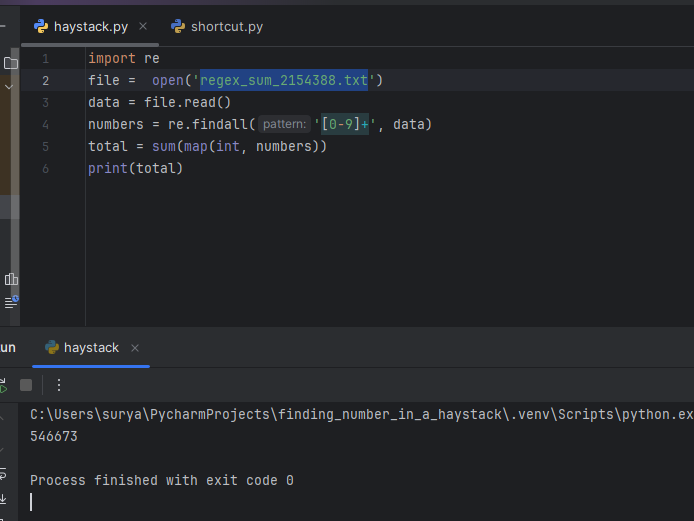Click the Python icon on the shortcut.py tab
Screen dimensions: 694x521
point(178,27)
